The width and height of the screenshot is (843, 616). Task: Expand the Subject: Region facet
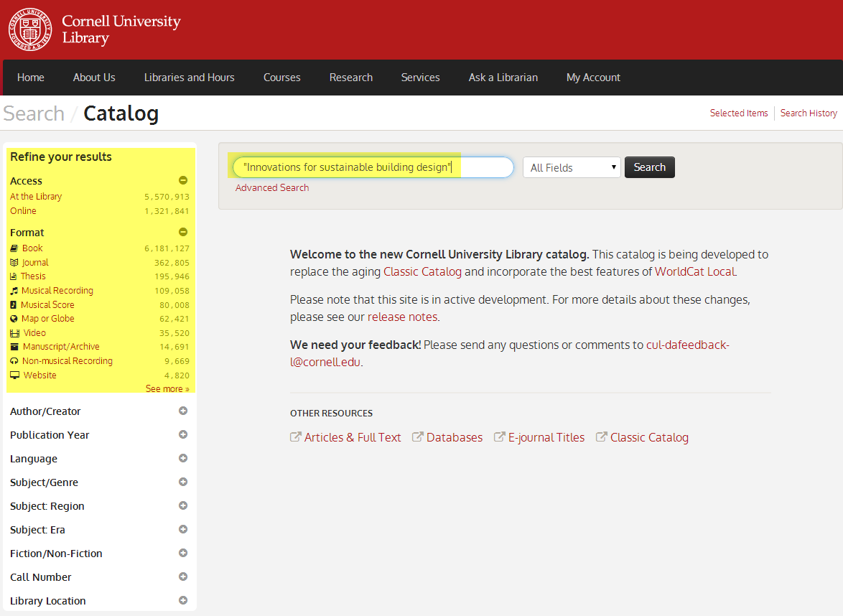click(183, 505)
